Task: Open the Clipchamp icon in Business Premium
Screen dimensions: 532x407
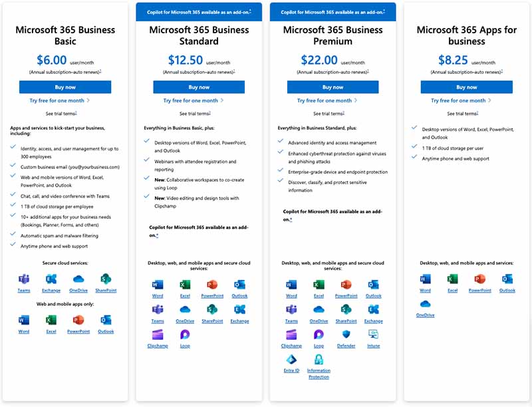Action: point(291,335)
